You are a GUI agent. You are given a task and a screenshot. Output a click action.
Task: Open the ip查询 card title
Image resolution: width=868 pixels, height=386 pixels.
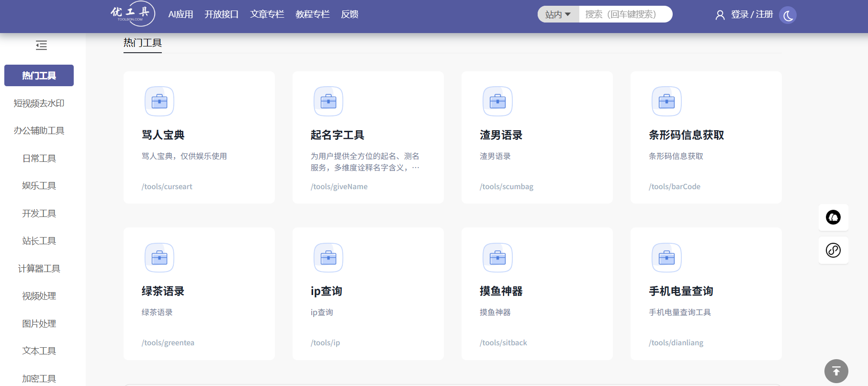click(x=327, y=291)
